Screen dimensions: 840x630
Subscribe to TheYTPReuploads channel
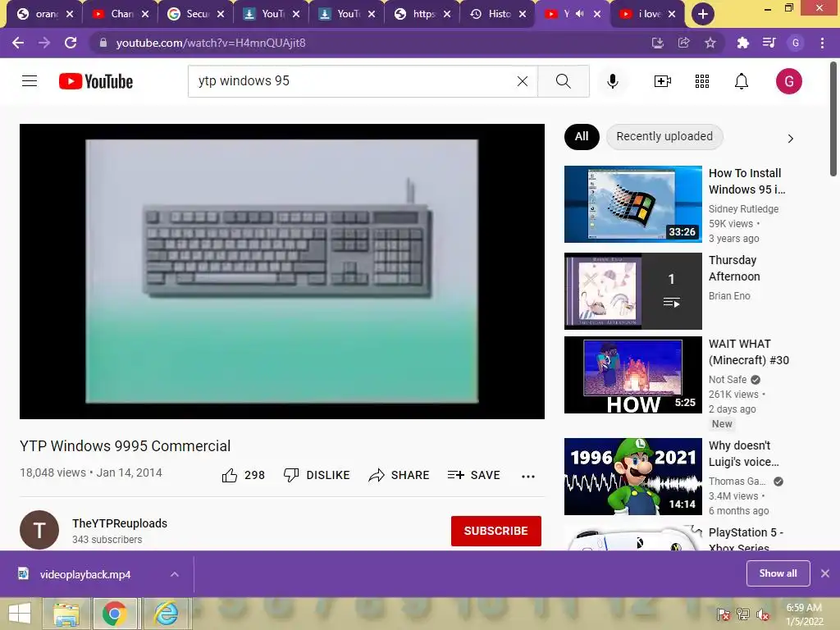point(496,531)
